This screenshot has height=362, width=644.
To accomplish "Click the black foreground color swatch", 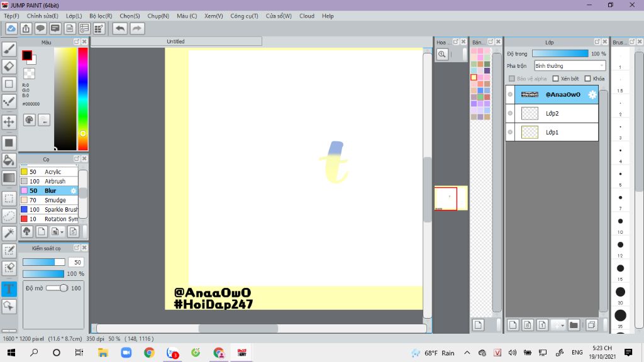I will click(x=27, y=55).
